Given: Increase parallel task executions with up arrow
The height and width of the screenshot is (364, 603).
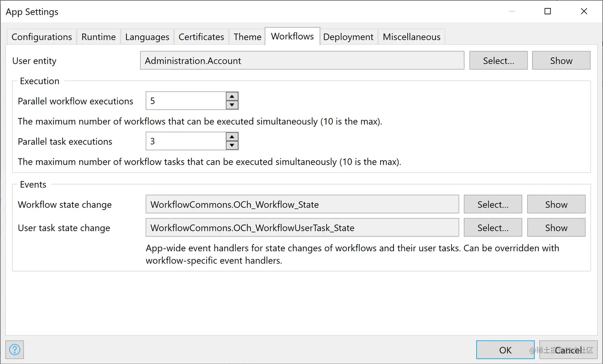Looking at the screenshot, I should point(232,137).
